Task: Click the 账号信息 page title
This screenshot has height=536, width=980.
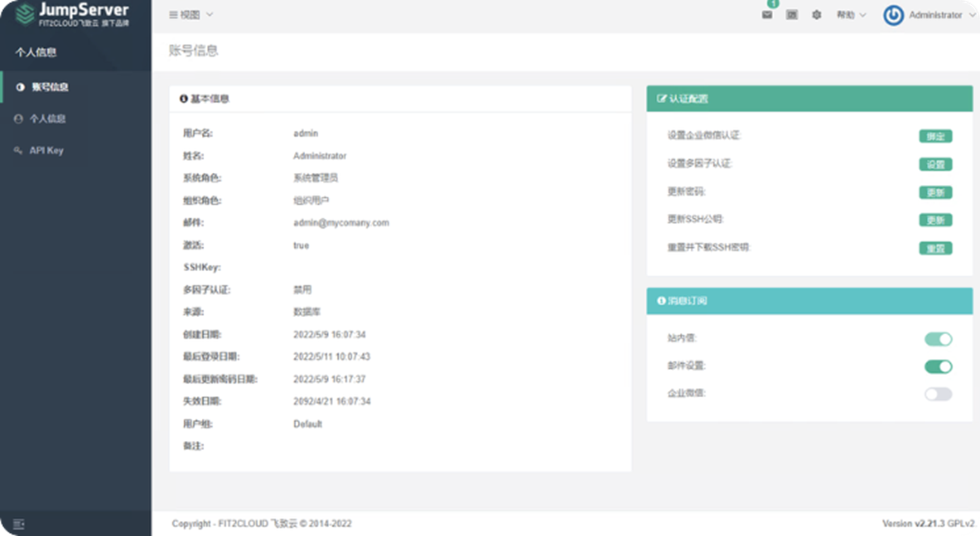Action: [194, 50]
